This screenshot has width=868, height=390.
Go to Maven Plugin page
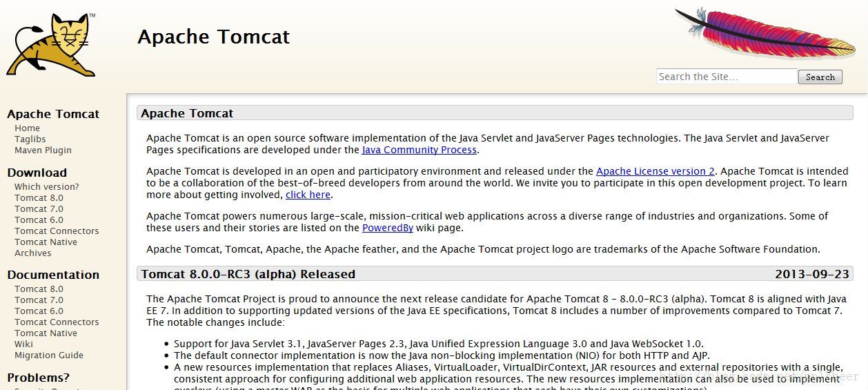click(43, 150)
